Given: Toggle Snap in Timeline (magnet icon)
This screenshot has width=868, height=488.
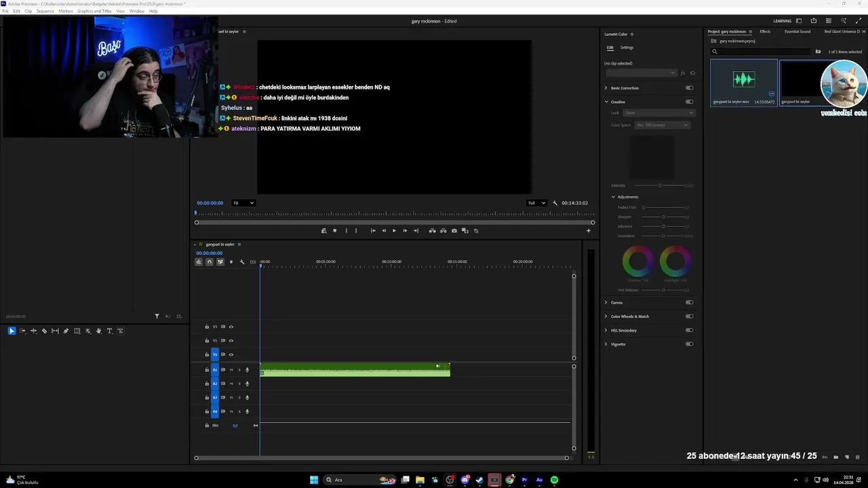Looking at the screenshot, I should [x=210, y=262].
